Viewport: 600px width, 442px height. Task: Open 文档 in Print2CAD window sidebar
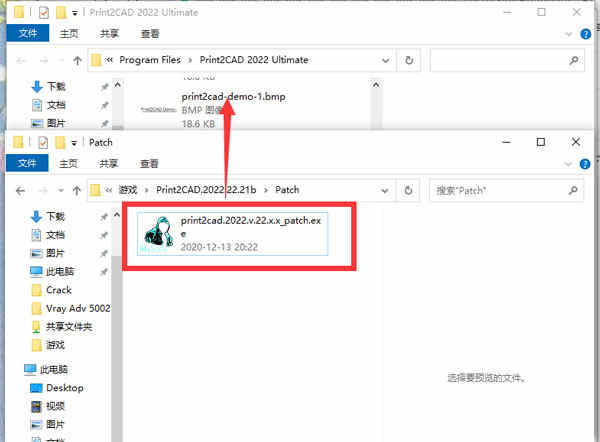[57, 105]
